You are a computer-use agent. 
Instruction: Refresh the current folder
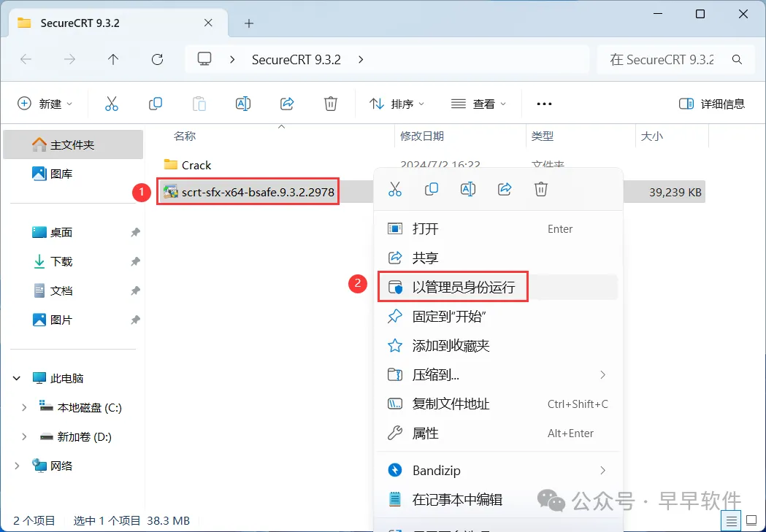coord(157,60)
